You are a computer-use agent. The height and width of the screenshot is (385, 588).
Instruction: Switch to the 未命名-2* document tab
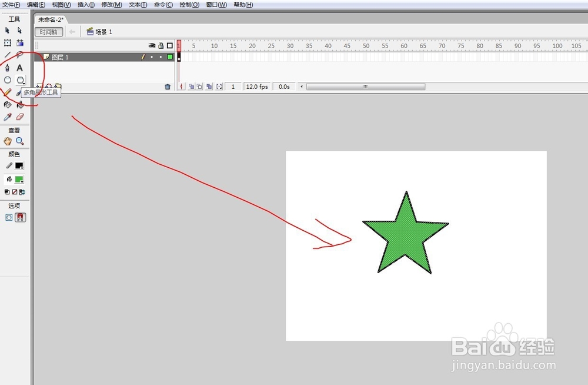coord(51,19)
